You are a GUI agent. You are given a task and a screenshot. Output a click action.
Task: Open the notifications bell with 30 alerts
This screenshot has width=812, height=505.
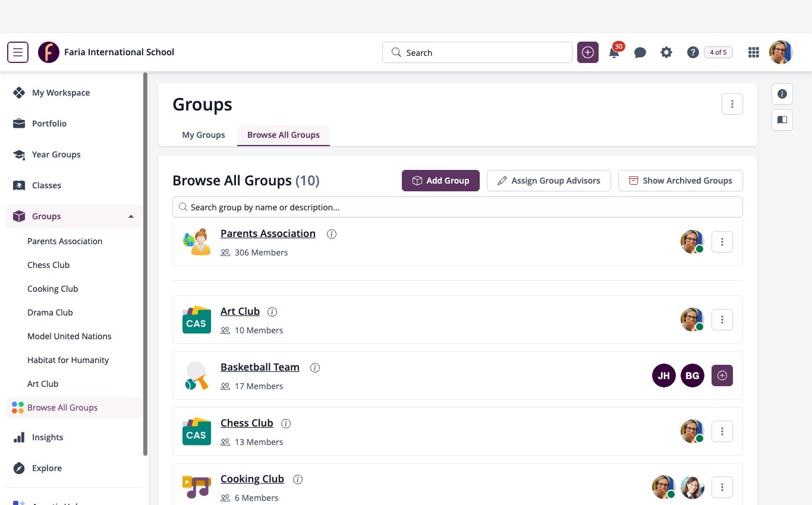[x=614, y=52]
